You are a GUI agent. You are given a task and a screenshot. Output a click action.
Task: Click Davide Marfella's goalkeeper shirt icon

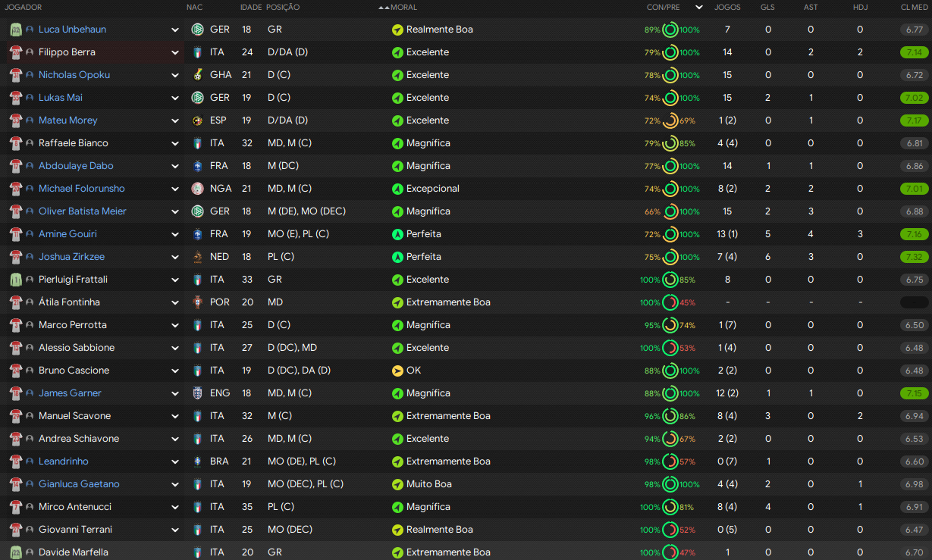tap(16, 552)
